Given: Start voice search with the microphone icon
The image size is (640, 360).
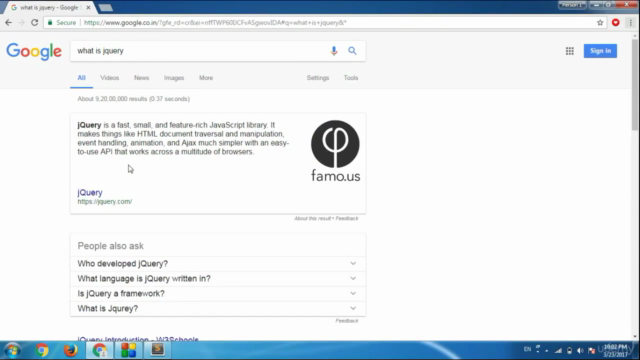Looking at the screenshot, I should tap(334, 51).
